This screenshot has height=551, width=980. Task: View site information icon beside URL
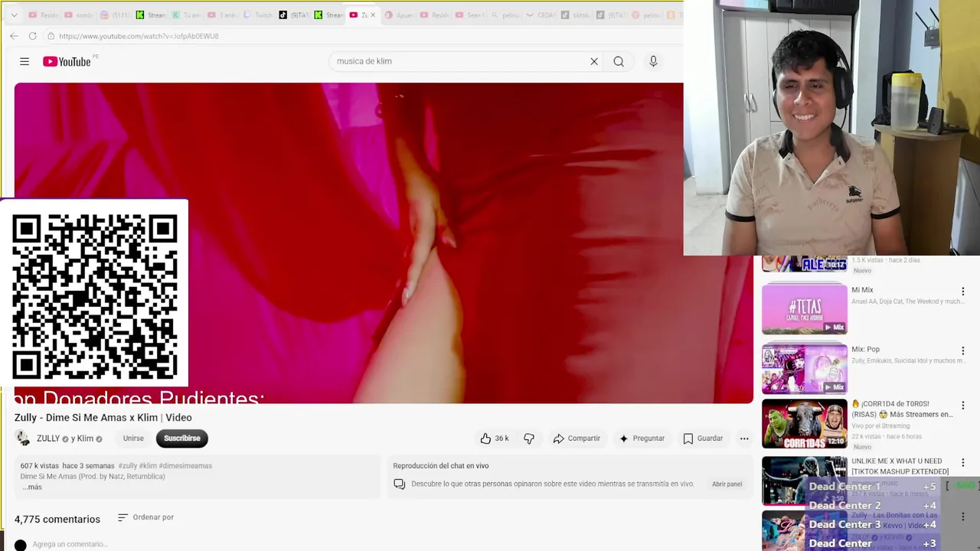[51, 36]
